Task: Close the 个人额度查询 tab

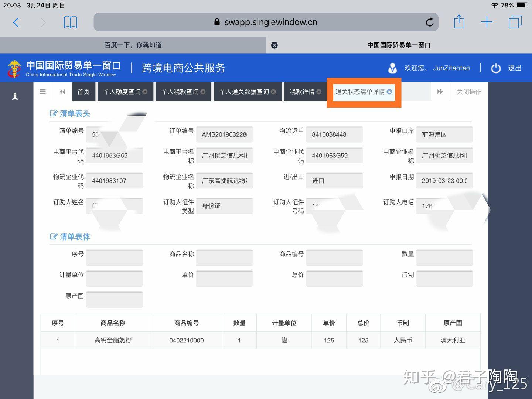Action: [x=145, y=92]
